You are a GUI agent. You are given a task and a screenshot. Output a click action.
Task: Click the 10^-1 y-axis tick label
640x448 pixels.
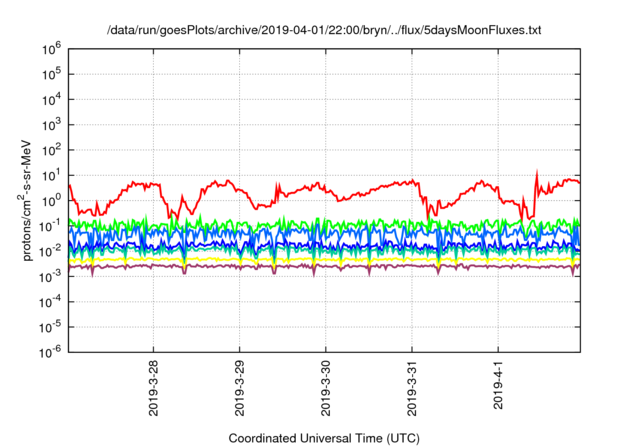50,226
